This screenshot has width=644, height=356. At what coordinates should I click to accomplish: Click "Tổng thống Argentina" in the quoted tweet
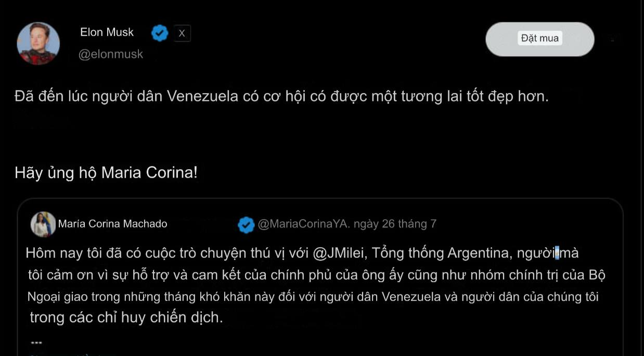coord(440,253)
